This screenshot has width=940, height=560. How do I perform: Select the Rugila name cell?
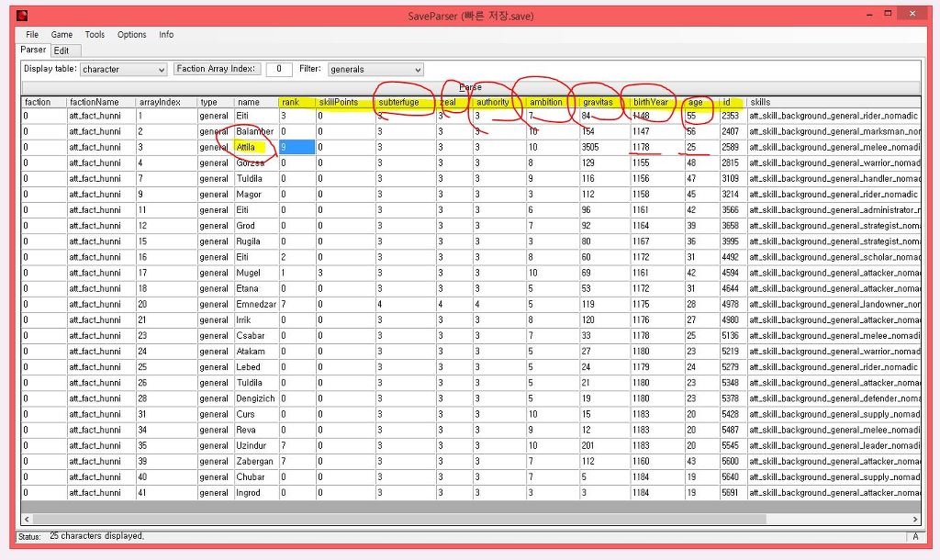point(256,241)
